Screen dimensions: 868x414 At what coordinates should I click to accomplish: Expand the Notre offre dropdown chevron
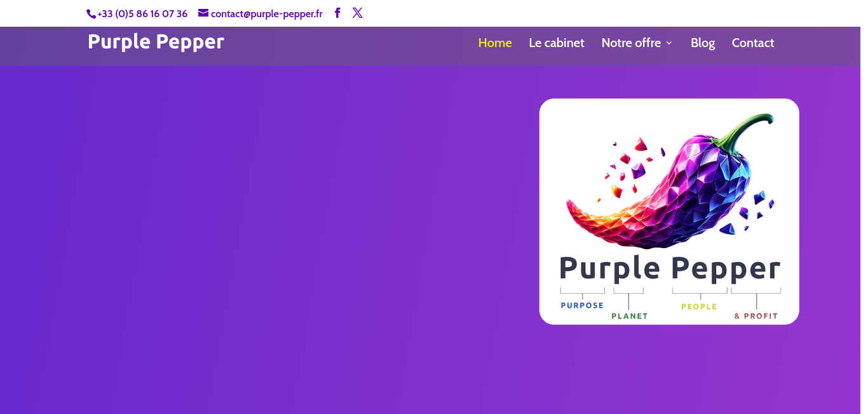pos(668,43)
